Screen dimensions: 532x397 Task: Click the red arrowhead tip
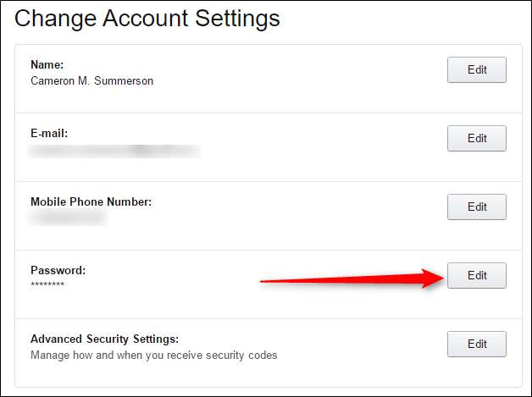coord(441,278)
